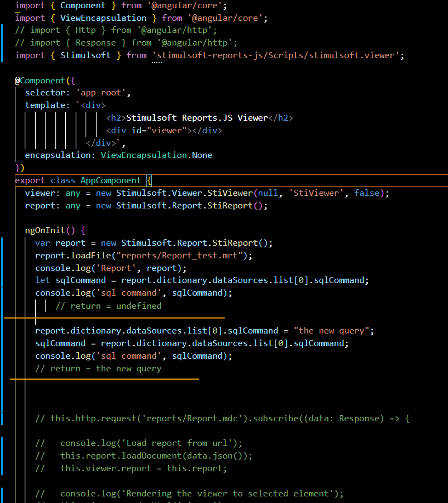The width and height of the screenshot is (448, 503).
Task: Click the template: `<div> line
Action: click(x=65, y=105)
